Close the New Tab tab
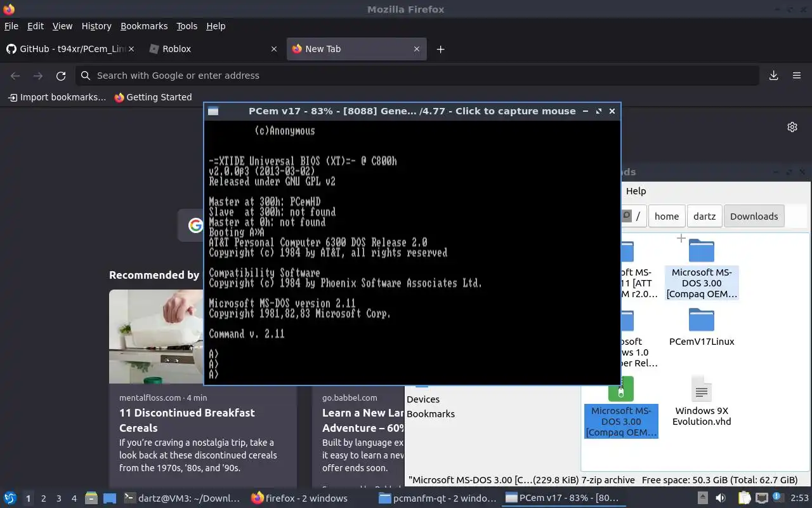The height and width of the screenshot is (508, 812). (x=417, y=49)
